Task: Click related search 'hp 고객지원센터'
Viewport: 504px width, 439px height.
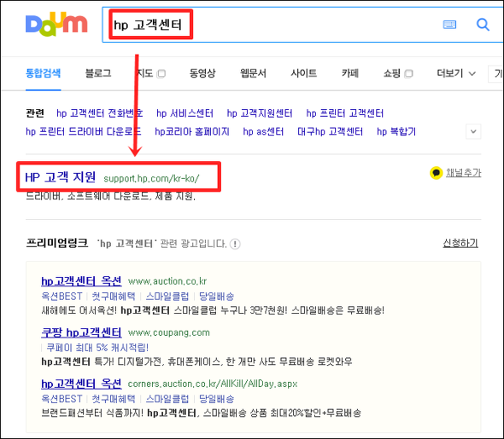Action: pos(260,113)
